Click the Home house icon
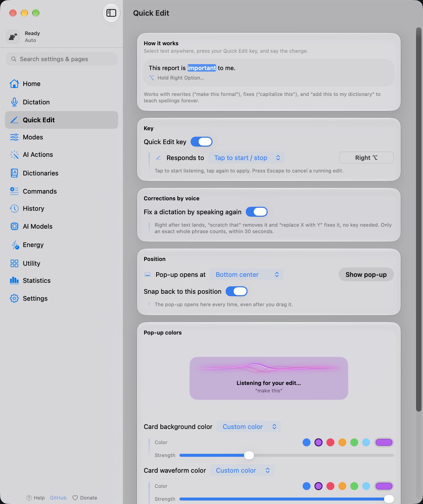423x504 pixels. click(x=14, y=84)
